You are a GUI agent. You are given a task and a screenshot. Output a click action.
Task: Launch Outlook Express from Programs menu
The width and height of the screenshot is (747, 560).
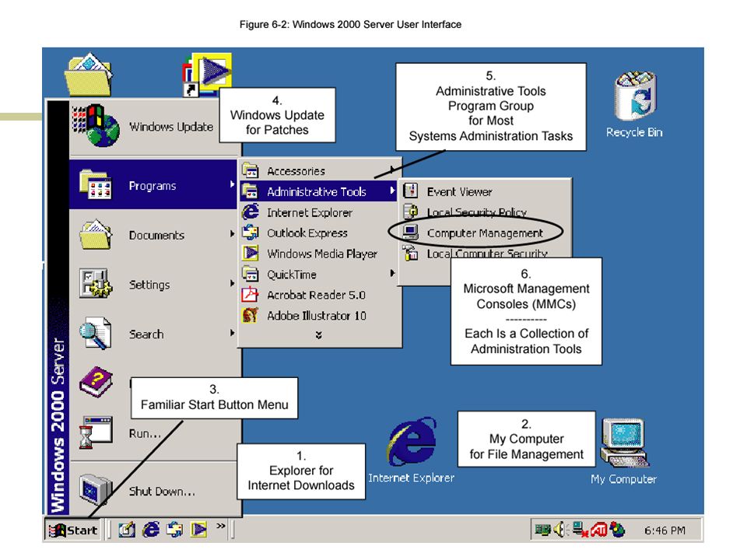point(318,233)
